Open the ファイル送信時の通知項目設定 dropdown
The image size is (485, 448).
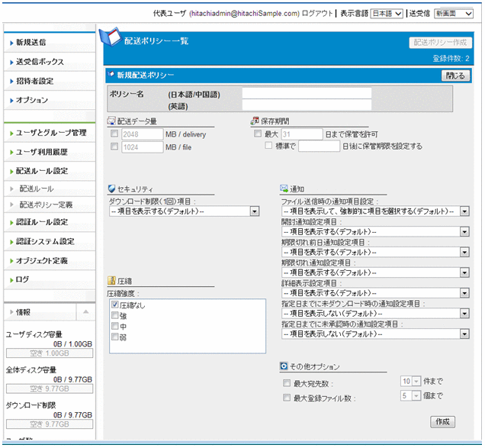pyautogui.click(x=375, y=211)
